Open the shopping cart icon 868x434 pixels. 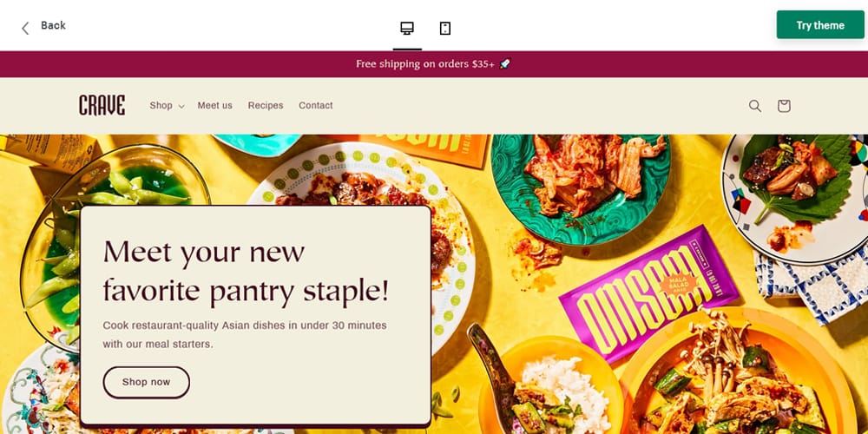click(783, 106)
